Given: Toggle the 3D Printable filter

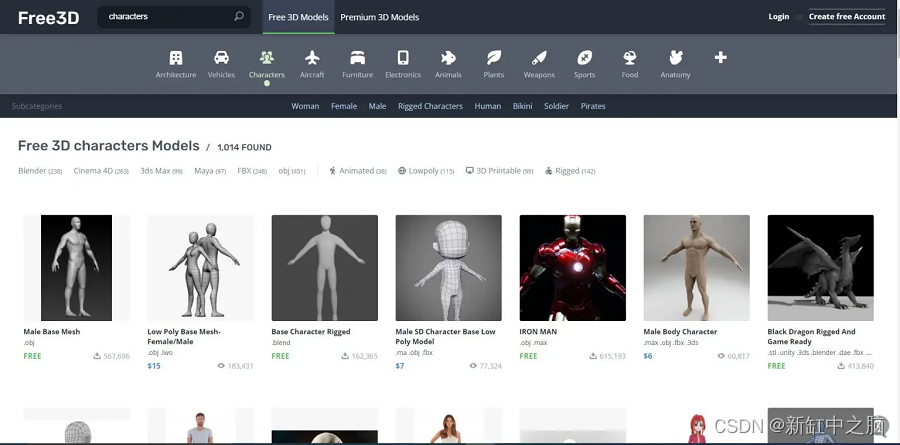Looking at the screenshot, I should tap(499, 171).
